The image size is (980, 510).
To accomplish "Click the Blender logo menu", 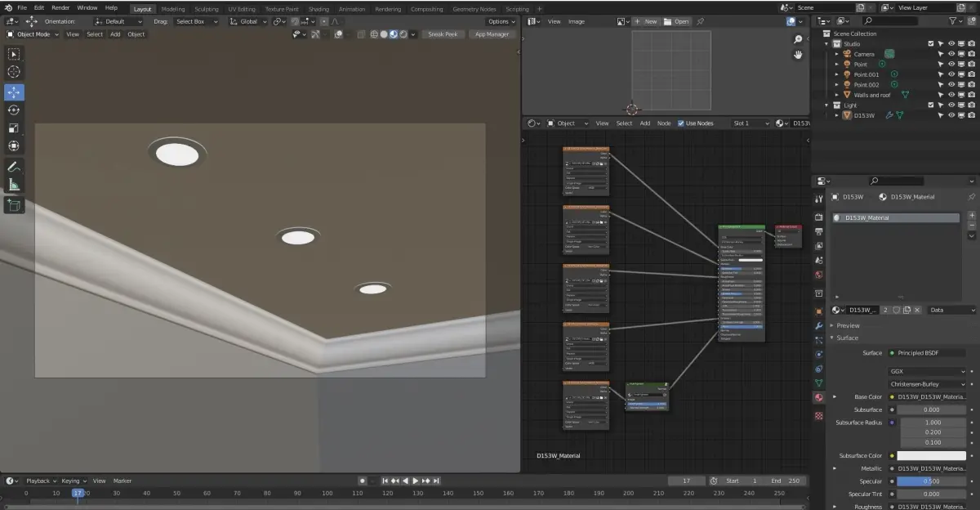I will [7, 7].
